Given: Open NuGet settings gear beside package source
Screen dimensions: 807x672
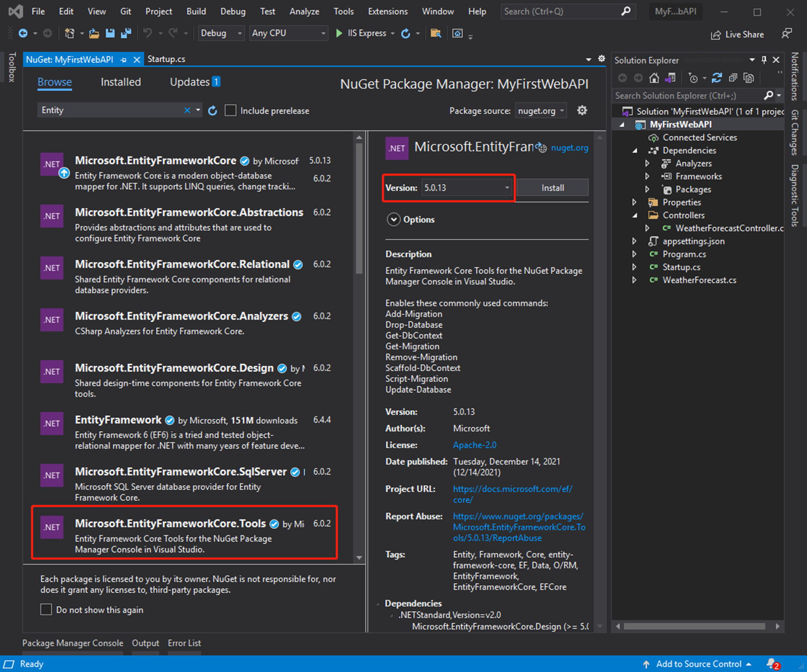Looking at the screenshot, I should tap(582, 111).
